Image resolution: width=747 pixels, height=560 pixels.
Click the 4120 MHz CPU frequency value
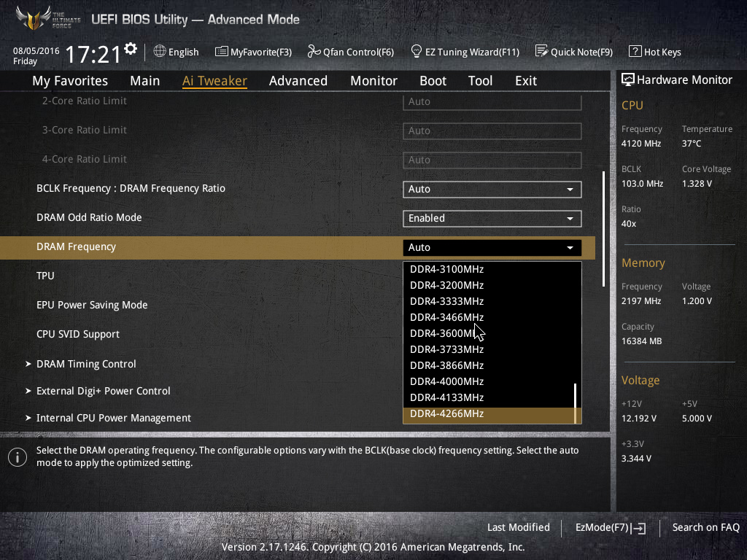pyautogui.click(x=641, y=144)
